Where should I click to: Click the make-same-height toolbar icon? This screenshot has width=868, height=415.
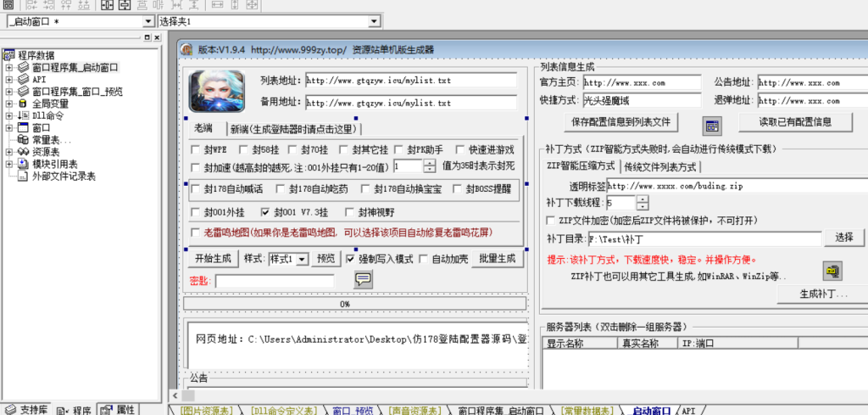[x=235, y=5]
